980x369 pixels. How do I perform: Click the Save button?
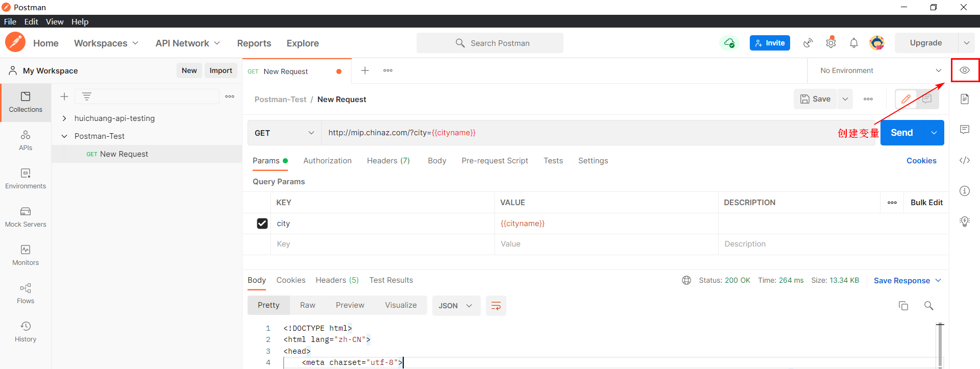(x=815, y=99)
